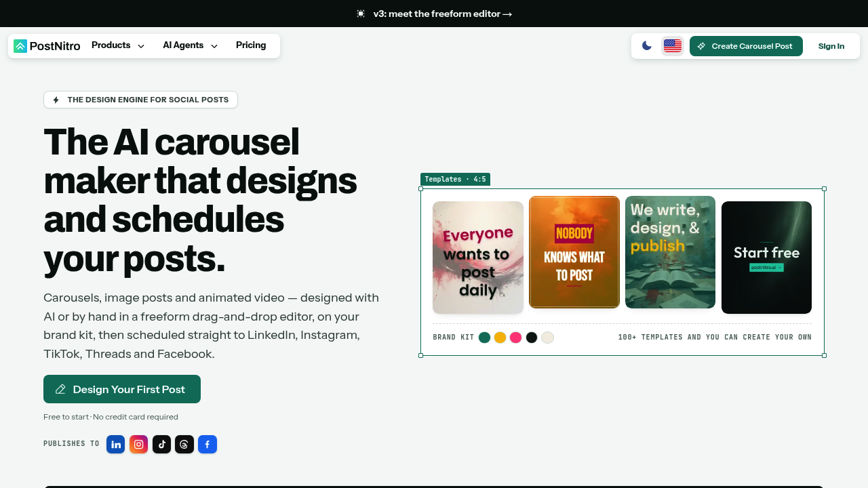Click the 'Templates · 4:5' label
Screen dimensions: 868x488
point(455,180)
